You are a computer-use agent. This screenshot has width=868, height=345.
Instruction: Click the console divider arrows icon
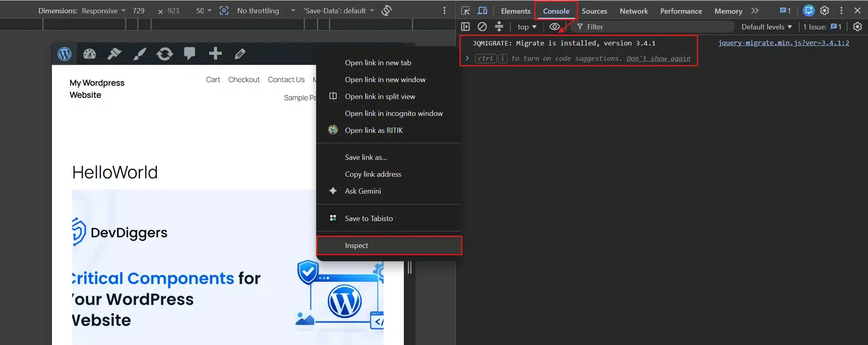coord(499,27)
